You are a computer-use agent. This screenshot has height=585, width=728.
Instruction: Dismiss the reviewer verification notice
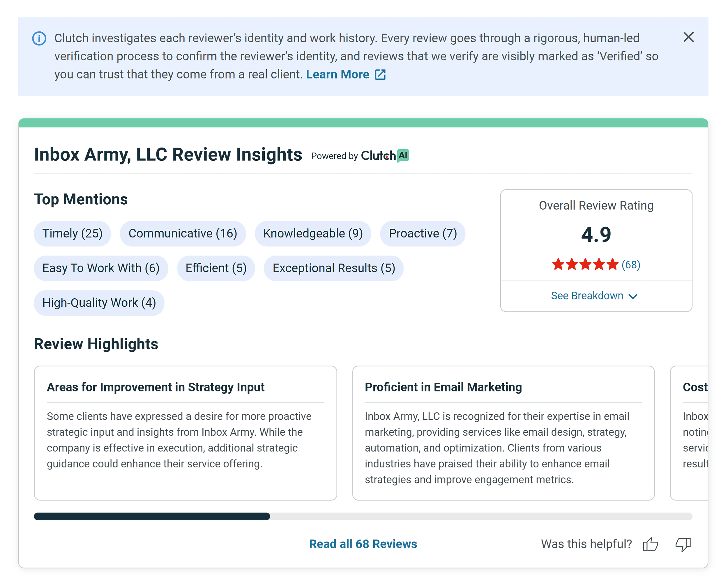pos(688,38)
